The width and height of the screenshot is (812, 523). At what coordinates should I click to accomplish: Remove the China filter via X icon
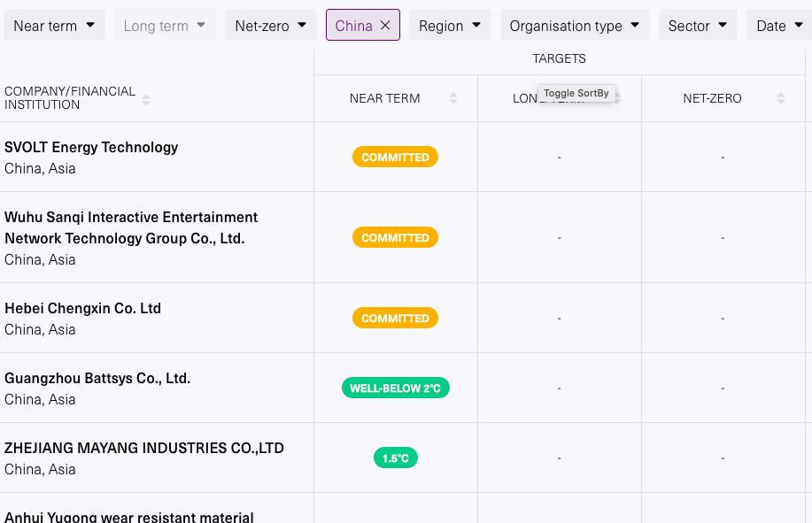[x=385, y=25]
